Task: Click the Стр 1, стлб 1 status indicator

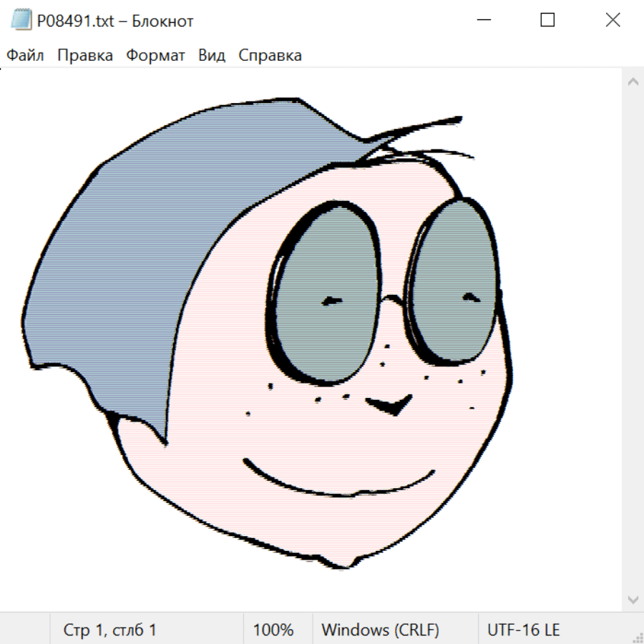Action: coord(109,630)
